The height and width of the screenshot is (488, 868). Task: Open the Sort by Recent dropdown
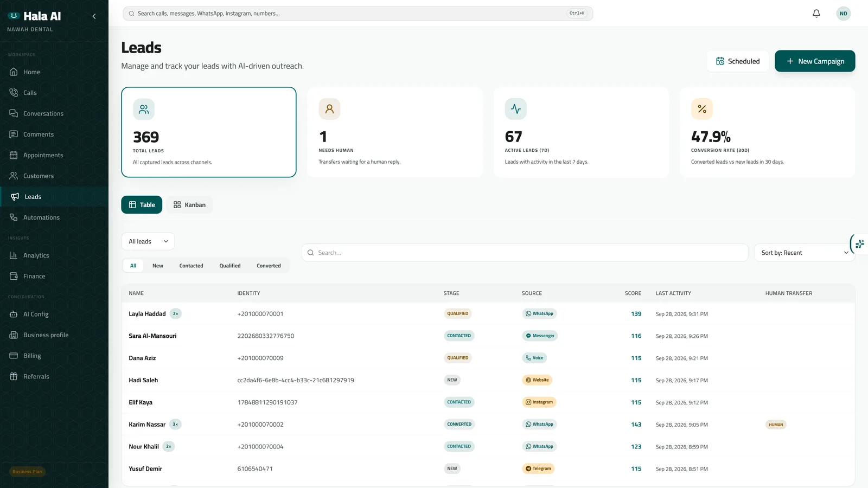pyautogui.click(x=804, y=253)
